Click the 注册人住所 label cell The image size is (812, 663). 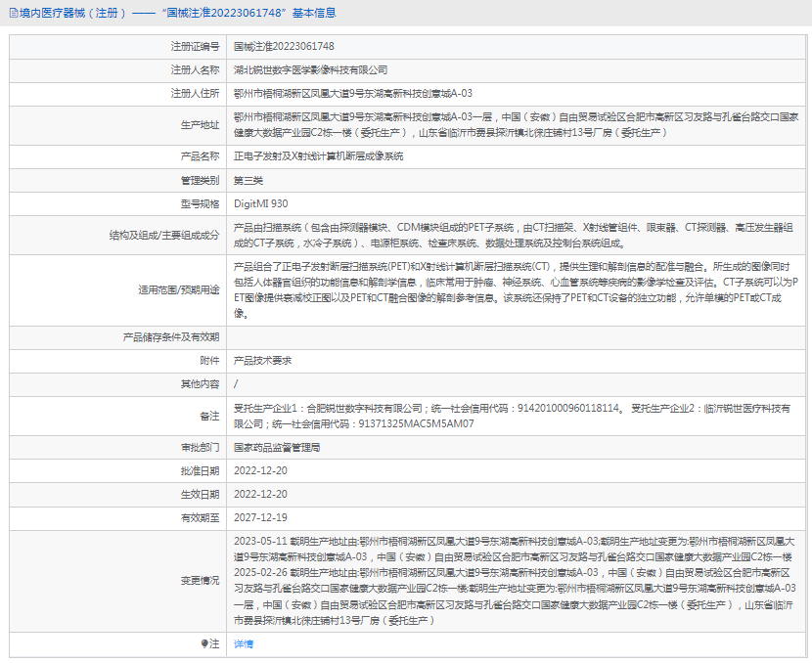118,94
